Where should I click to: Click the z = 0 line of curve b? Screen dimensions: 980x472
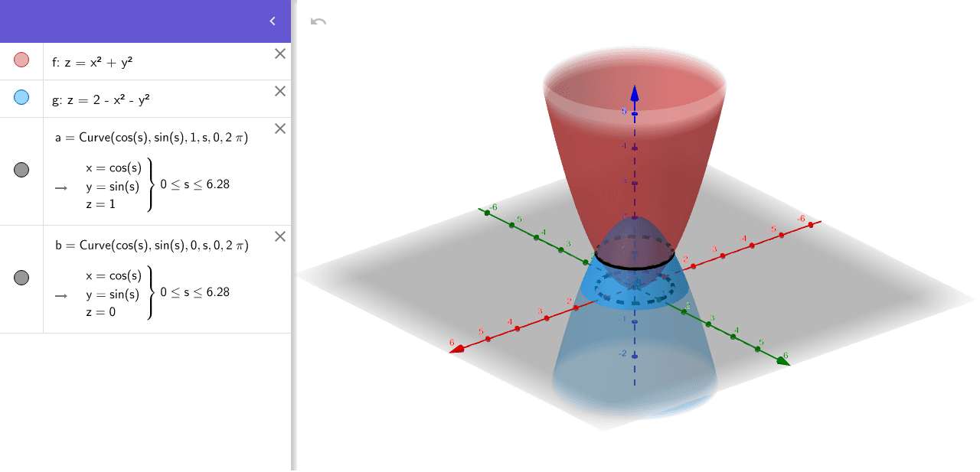pyautogui.click(x=101, y=312)
